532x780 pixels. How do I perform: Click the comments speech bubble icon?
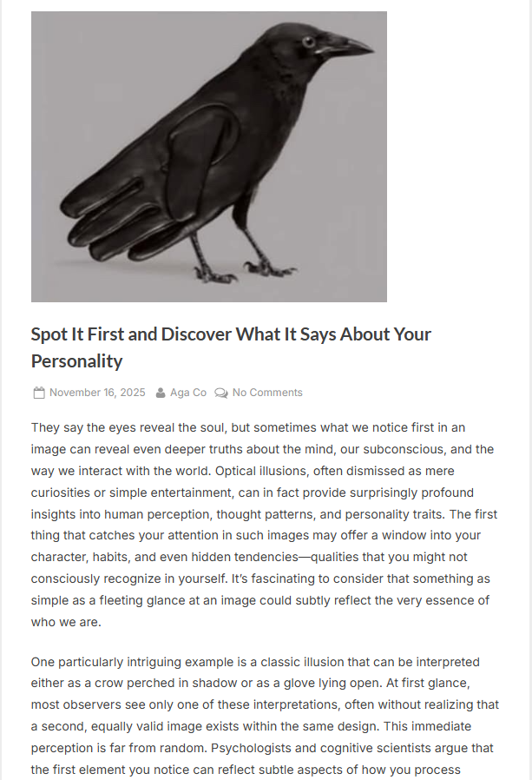pyautogui.click(x=221, y=393)
